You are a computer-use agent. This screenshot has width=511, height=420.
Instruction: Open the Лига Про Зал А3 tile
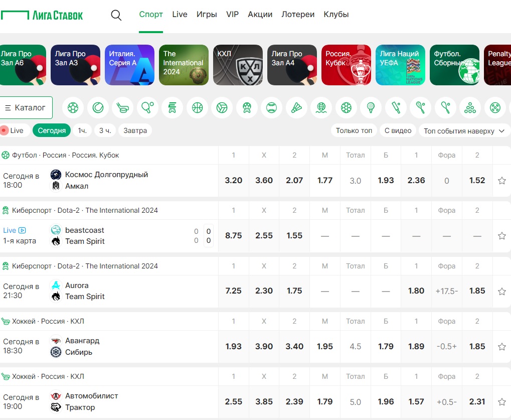76,65
